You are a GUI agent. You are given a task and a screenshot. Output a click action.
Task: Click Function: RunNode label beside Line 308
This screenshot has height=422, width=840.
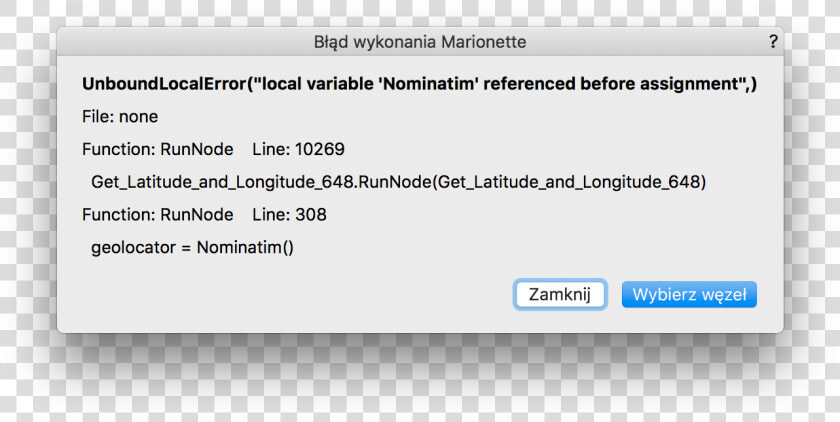[158, 215]
